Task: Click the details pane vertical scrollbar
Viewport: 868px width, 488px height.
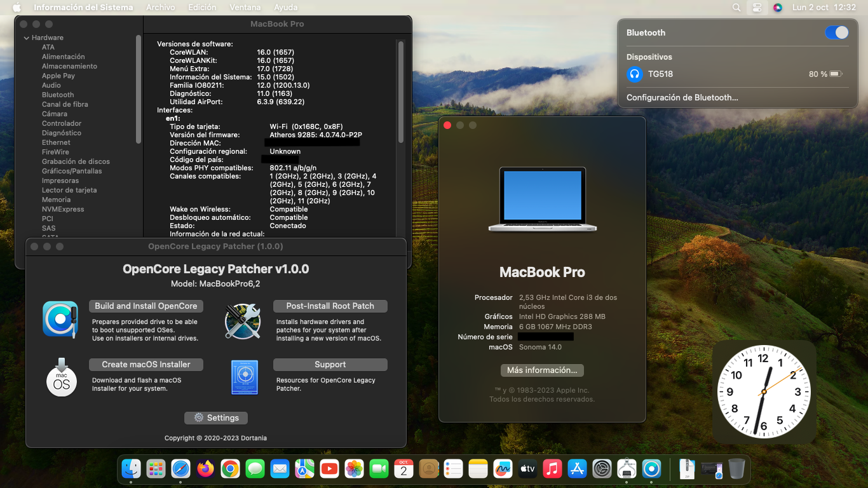Action: 401,92
